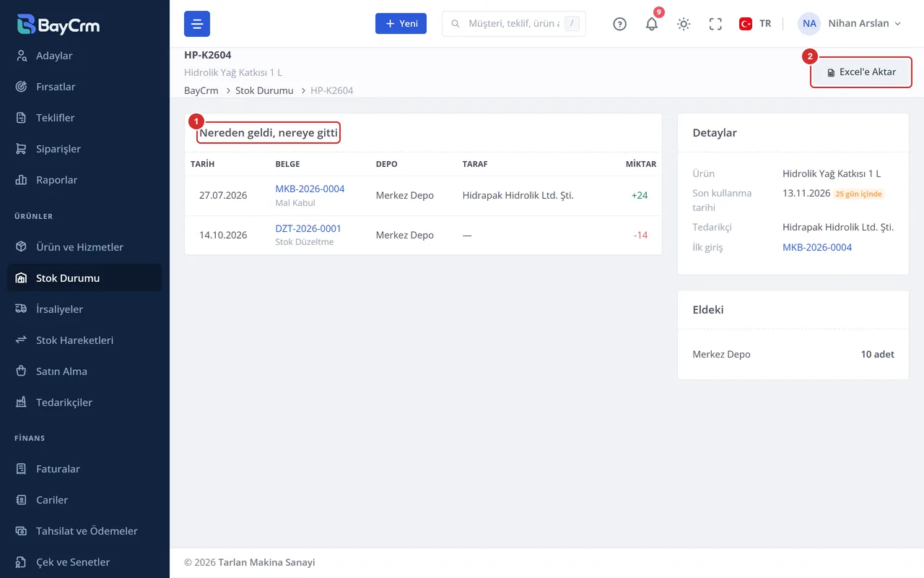Export with the Excel'e Aktar button
The width and height of the screenshot is (924, 578).
click(x=861, y=72)
